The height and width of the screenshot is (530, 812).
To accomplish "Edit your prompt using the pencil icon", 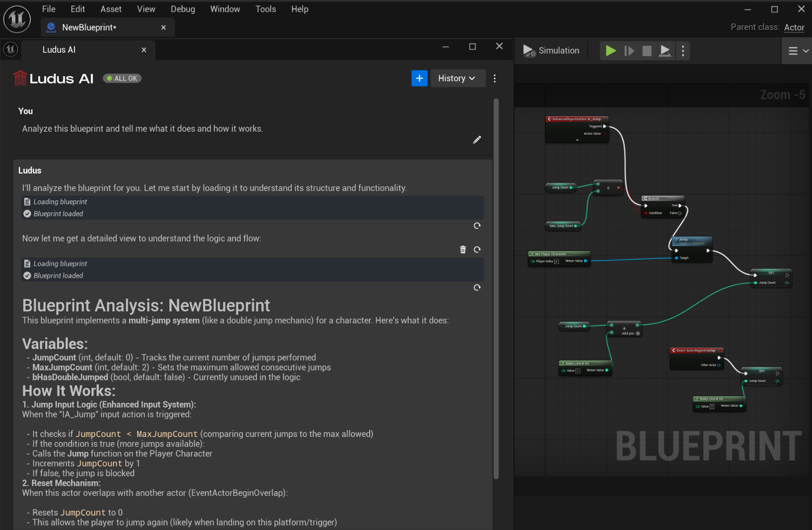I will click(477, 140).
